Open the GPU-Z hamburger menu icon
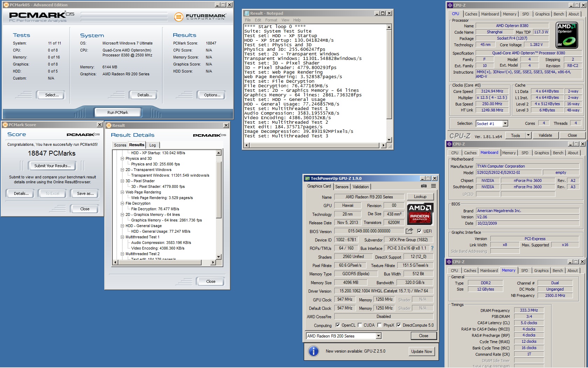 [433, 186]
